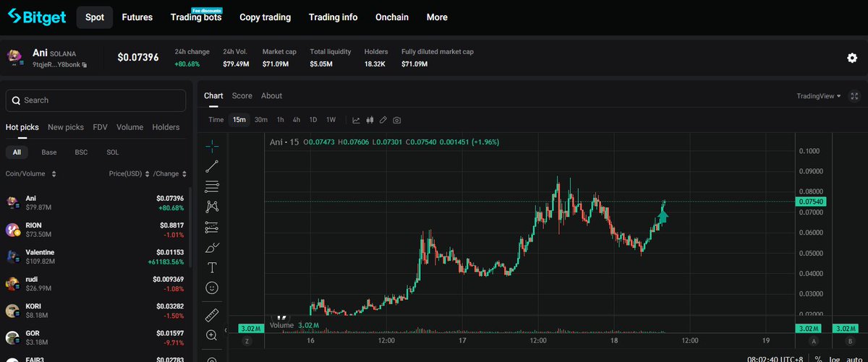Click the B scale button
This screenshot has width=868, height=362.
pos(849,340)
